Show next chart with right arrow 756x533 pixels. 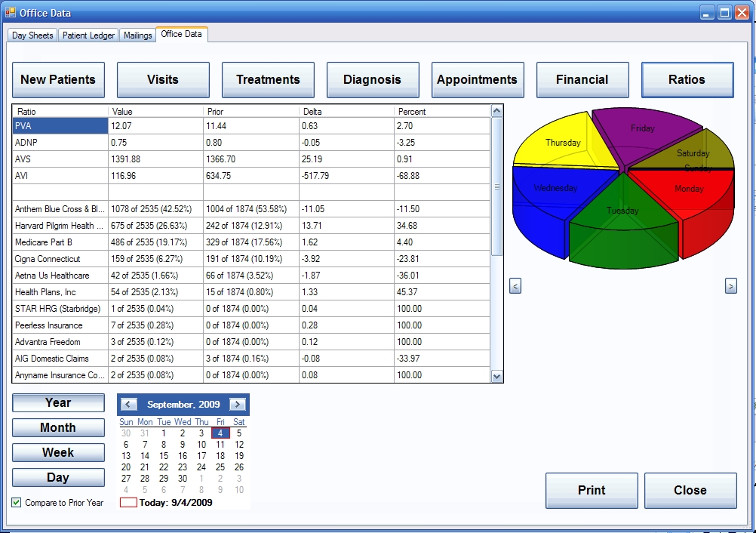point(731,286)
